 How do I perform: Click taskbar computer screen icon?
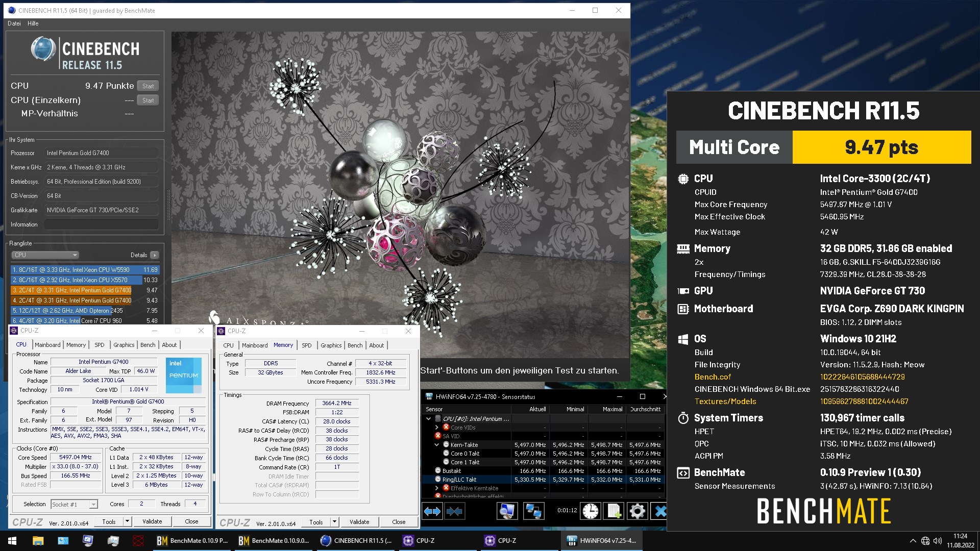[88, 541]
